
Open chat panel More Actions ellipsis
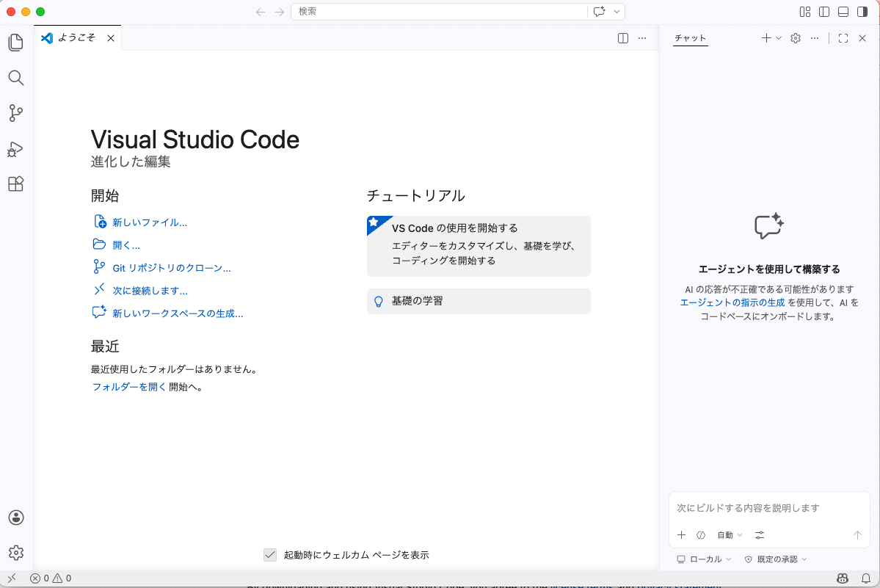pyautogui.click(x=815, y=38)
